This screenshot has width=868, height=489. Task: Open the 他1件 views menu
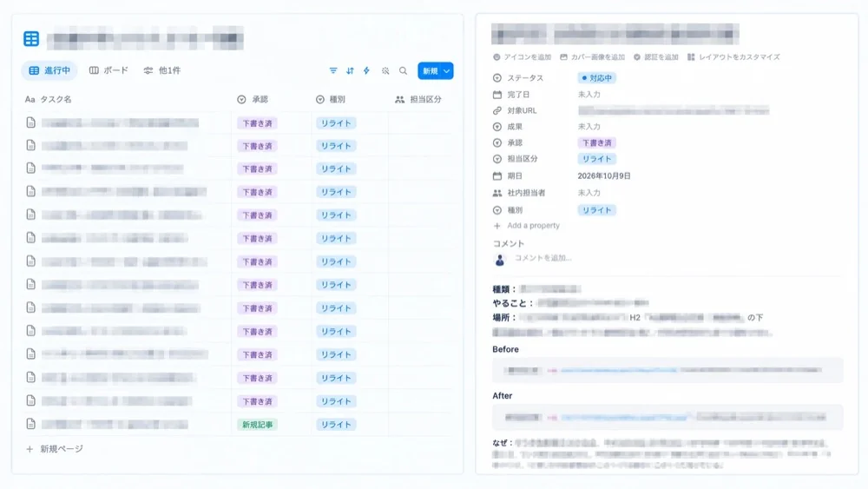click(162, 71)
